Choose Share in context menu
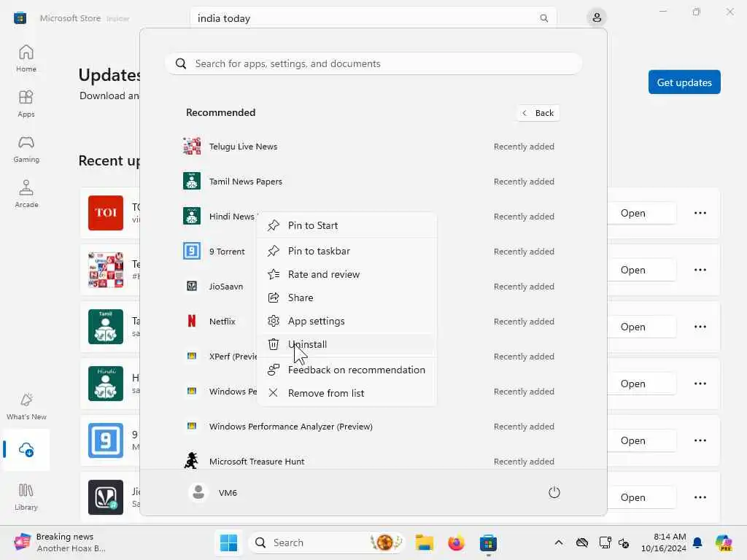747x560 pixels. 347,297
